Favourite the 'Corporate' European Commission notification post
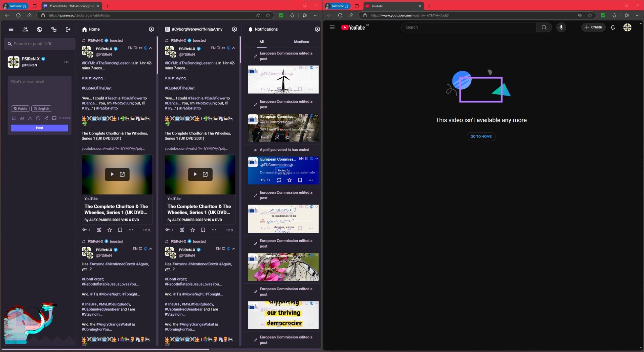 click(x=289, y=180)
